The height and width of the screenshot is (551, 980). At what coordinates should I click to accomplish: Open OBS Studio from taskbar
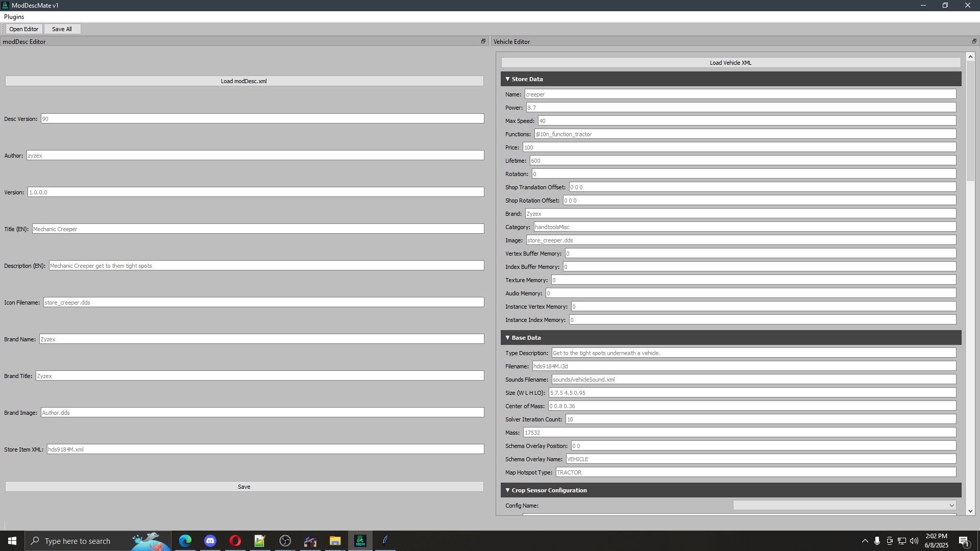click(x=285, y=541)
